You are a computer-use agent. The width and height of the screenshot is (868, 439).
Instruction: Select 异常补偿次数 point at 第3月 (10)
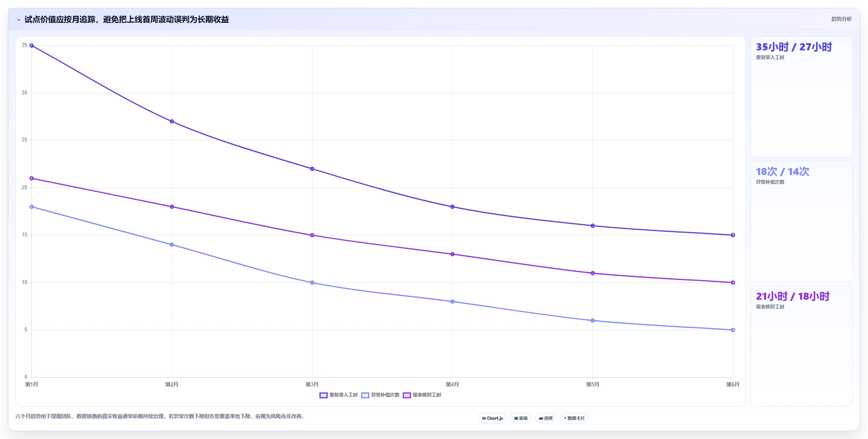(312, 283)
